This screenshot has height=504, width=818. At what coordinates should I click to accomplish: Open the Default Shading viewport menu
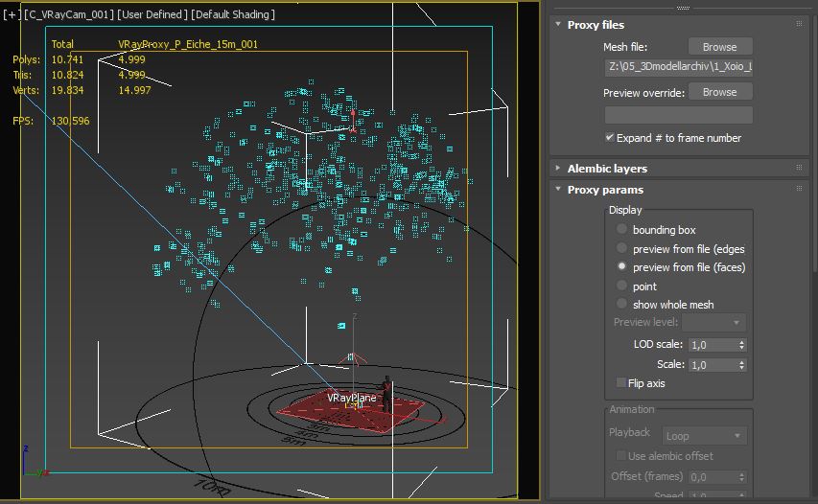click(232, 14)
